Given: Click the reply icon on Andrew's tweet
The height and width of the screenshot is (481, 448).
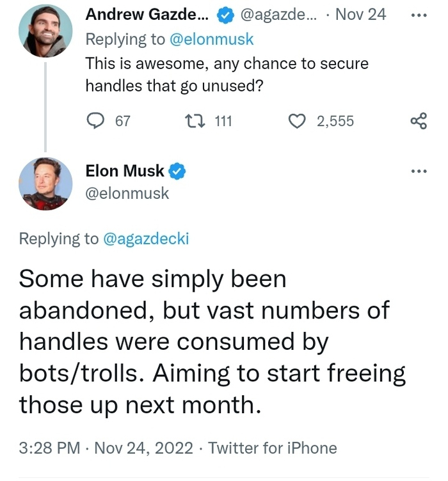Looking at the screenshot, I should [95, 121].
